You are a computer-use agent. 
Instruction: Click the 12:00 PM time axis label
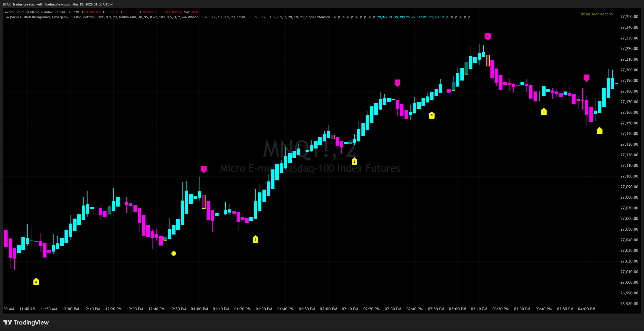click(71, 309)
